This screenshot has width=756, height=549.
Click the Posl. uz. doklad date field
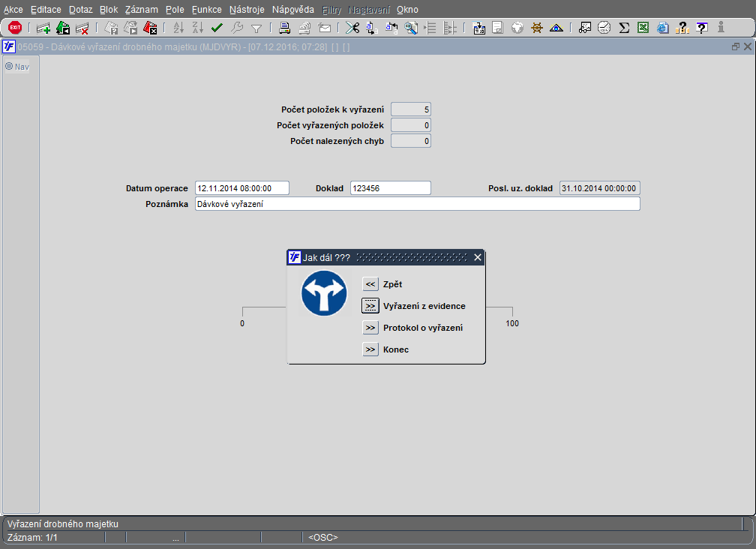(x=600, y=188)
